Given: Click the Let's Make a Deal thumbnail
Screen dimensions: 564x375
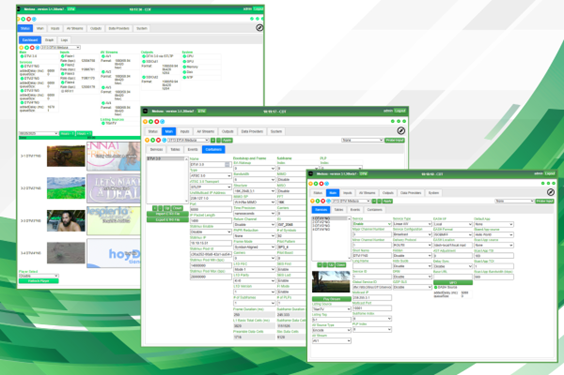Looking at the screenshot, I should [x=113, y=189].
